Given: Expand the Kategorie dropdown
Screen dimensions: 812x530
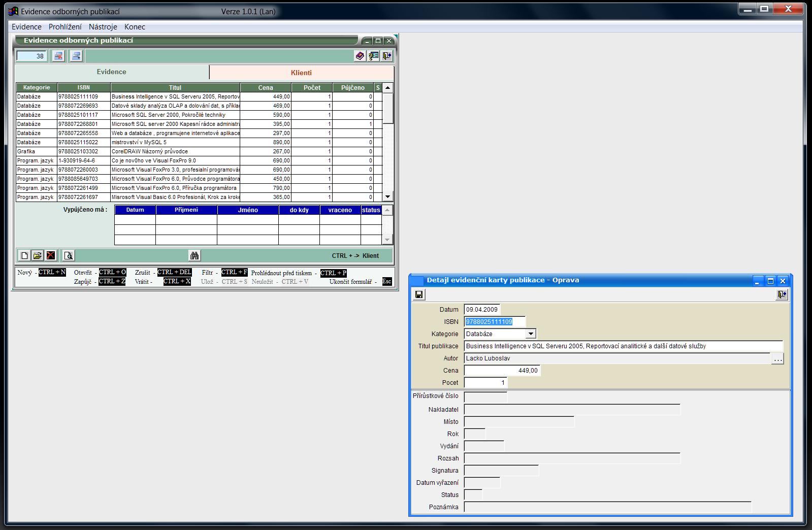Looking at the screenshot, I should [530, 334].
